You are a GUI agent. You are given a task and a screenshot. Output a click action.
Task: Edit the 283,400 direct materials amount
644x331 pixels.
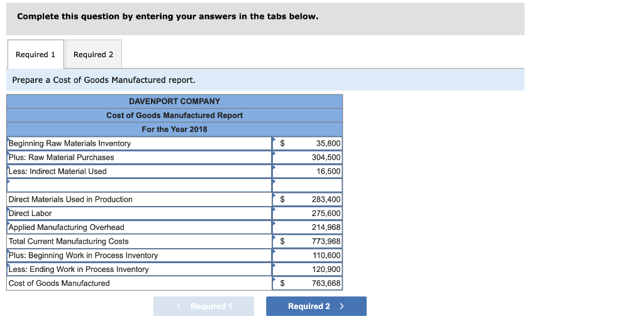307,199
